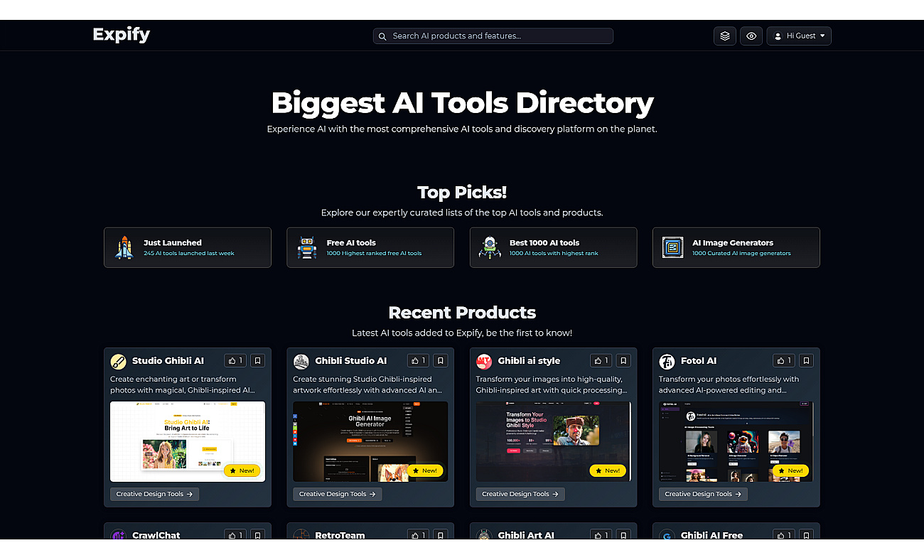Upvote Ghibli ai style with thumbs up
924x560 pixels.
click(x=601, y=361)
